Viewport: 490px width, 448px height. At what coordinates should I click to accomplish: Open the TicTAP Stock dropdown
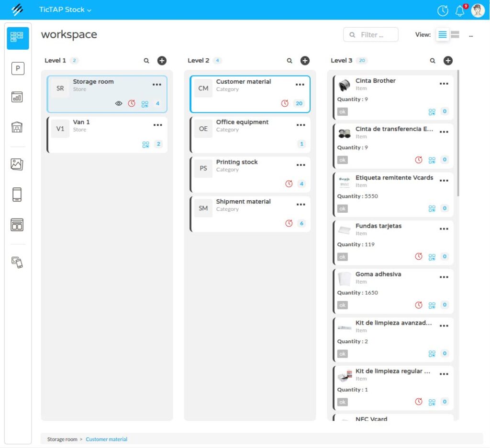pos(65,10)
